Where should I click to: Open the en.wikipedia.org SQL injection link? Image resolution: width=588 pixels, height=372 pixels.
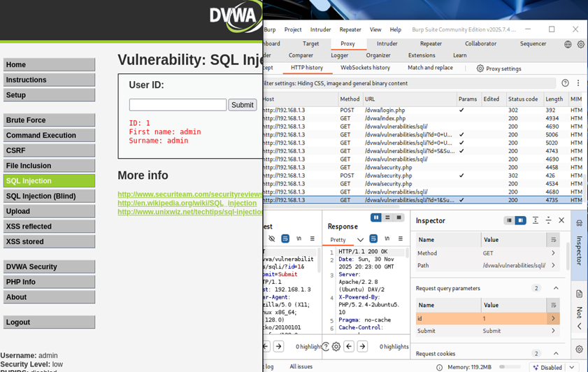click(187, 203)
